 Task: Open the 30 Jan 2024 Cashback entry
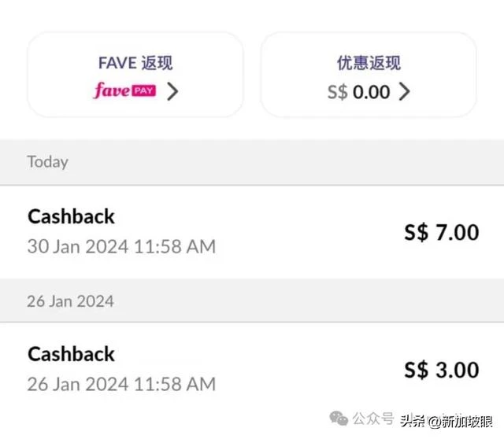pyautogui.click(x=252, y=232)
